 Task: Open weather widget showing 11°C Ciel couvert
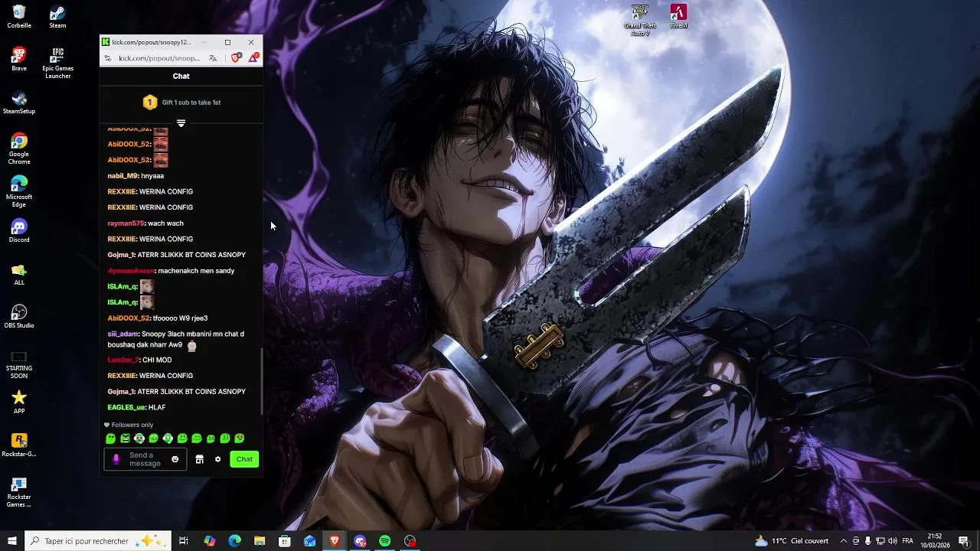792,541
